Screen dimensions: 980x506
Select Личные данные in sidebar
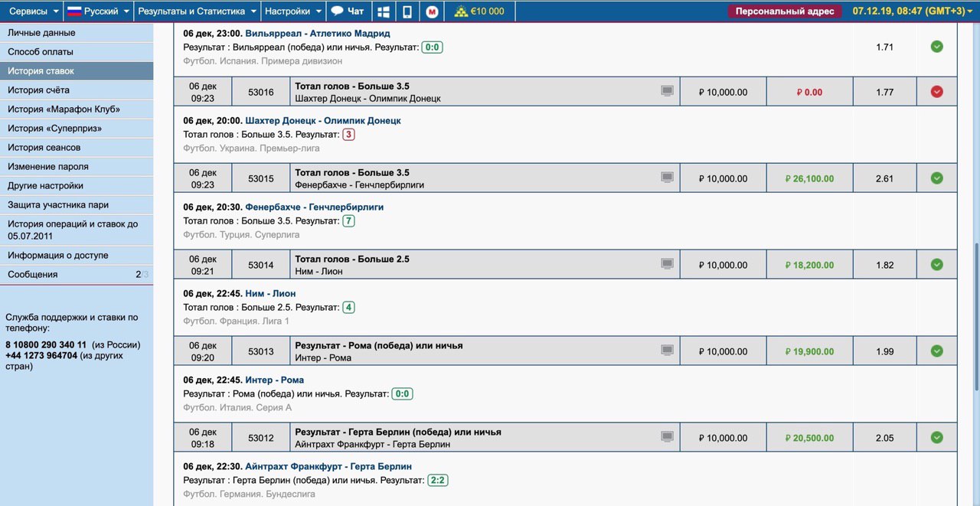(x=77, y=33)
